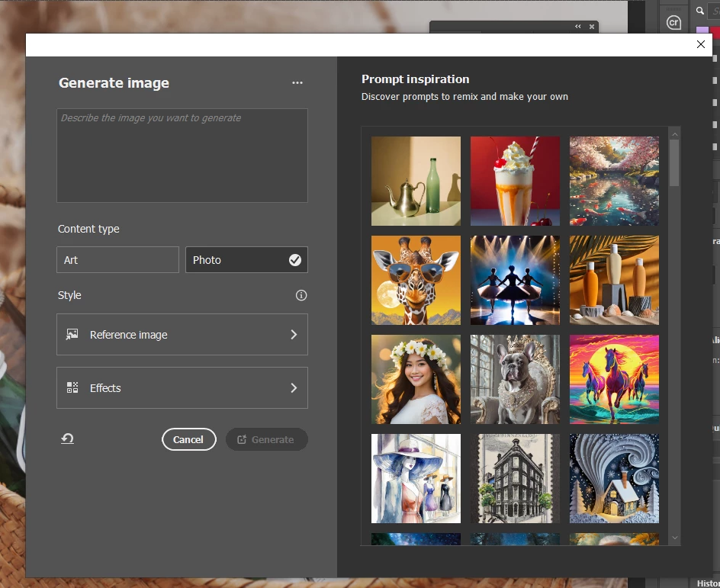Select the teapot and green bottle thumbnail
The image size is (720, 588).
tap(416, 181)
